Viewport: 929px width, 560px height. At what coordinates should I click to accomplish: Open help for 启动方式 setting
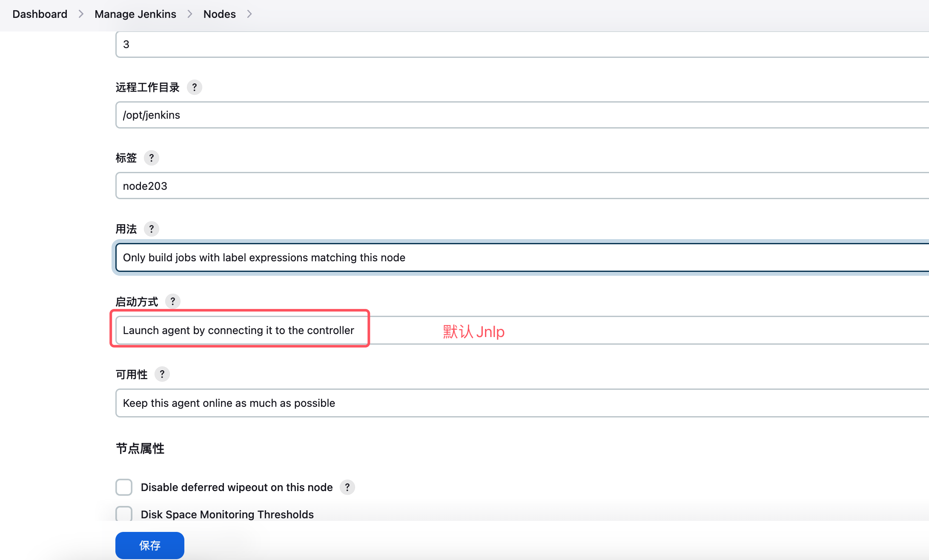[x=172, y=301]
